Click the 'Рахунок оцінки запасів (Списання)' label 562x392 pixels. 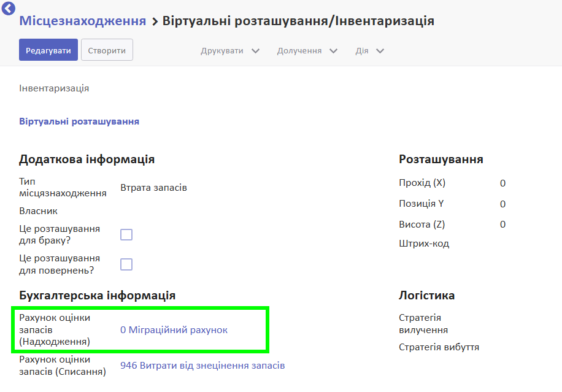click(63, 366)
